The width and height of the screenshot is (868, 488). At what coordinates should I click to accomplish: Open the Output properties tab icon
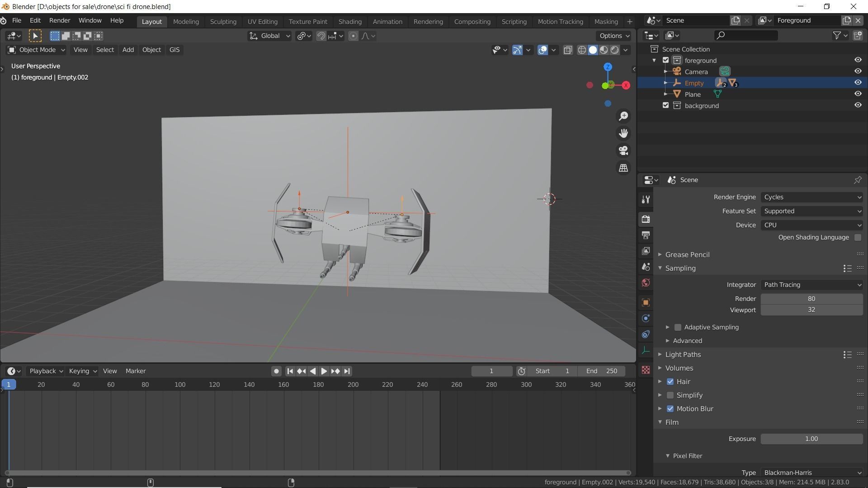646,235
